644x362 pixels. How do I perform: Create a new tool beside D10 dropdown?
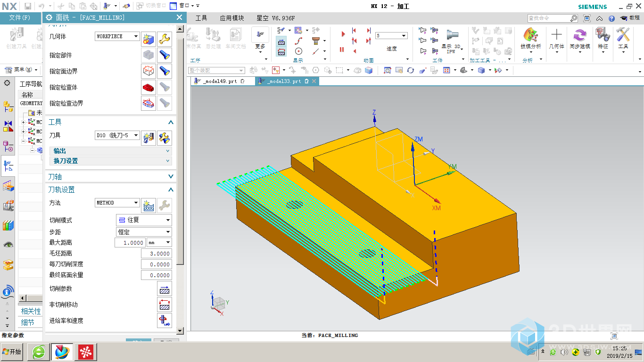pyautogui.click(x=149, y=138)
